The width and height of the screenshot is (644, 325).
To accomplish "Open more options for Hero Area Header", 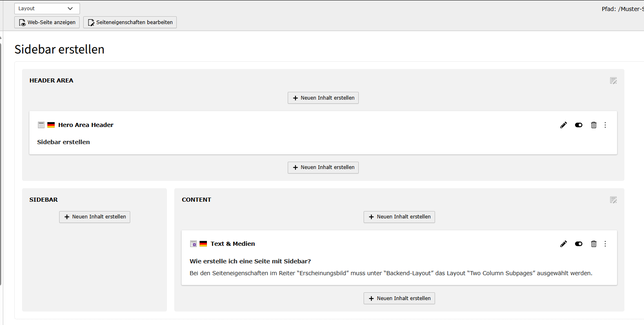I will (x=605, y=125).
